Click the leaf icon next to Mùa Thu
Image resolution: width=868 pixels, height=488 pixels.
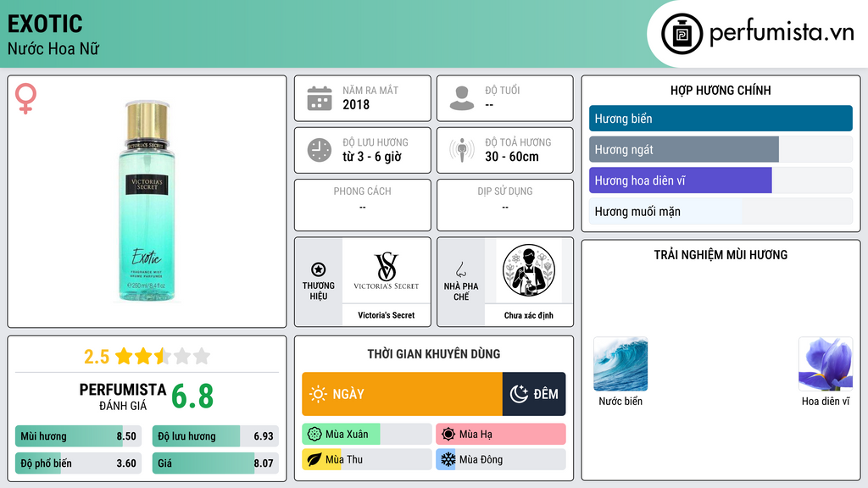coord(314,459)
